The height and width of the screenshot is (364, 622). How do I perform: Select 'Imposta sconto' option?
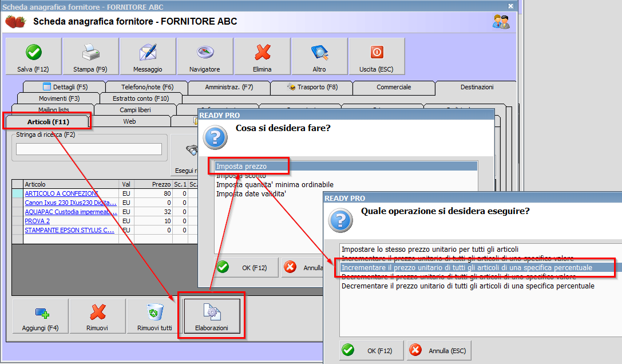click(346, 176)
